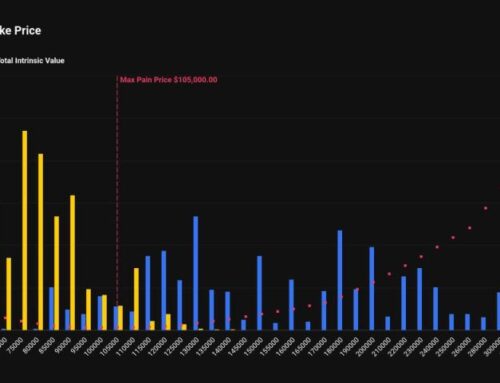Click the blue bar at strike 280000
The width and height of the screenshot is (500, 383).
(x=484, y=324)
